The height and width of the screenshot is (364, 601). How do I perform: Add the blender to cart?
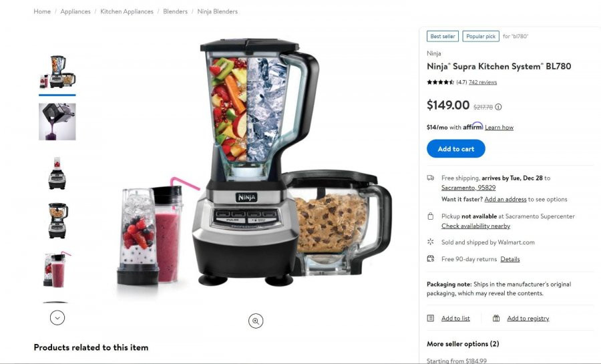pos(455,149)
